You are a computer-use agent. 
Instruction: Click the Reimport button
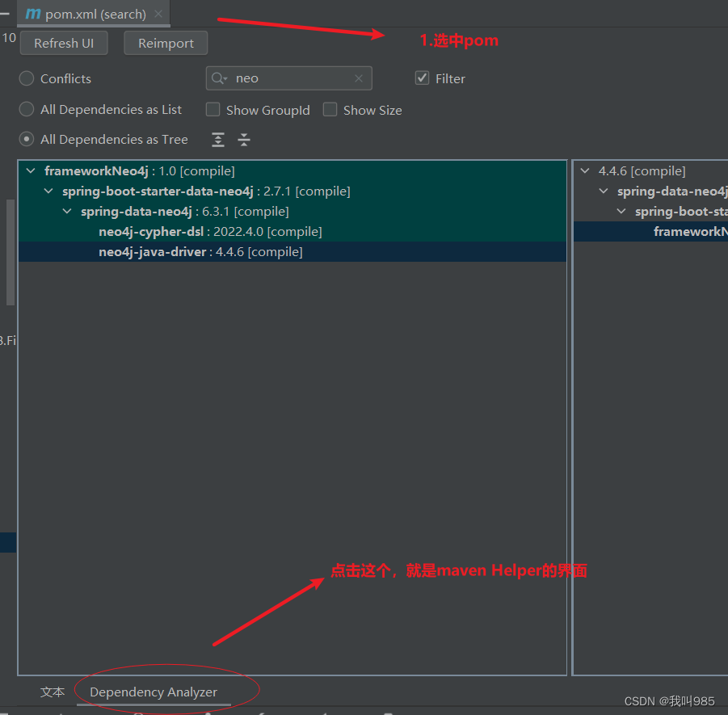(166, 42)
